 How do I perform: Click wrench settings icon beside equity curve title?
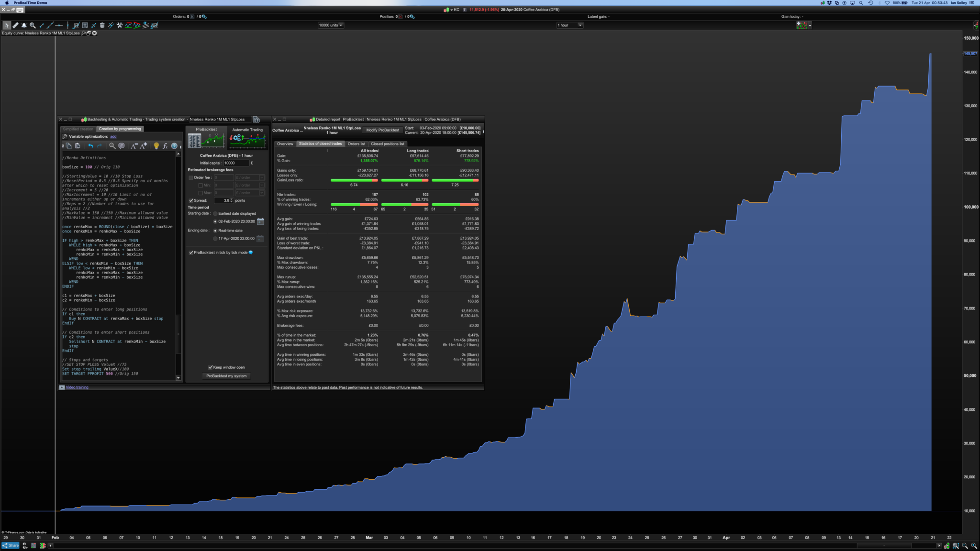83,33
